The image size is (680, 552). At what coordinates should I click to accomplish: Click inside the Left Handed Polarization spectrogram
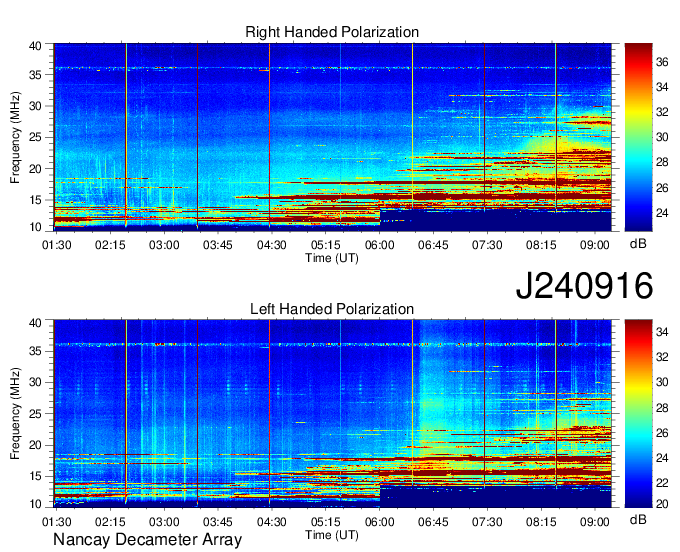pyautogui.click(x=333, y=414)
